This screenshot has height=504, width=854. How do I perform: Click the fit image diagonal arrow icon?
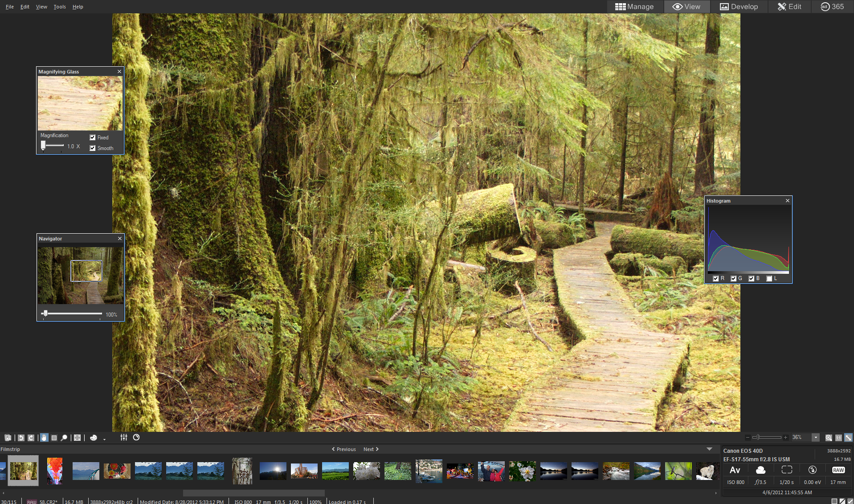[848, 438]
